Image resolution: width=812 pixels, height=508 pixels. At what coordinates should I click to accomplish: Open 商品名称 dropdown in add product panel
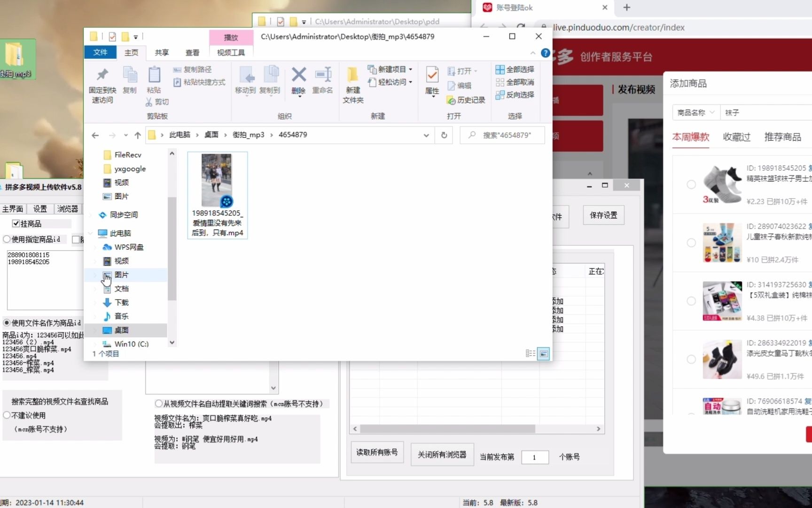click(x=696, y=113)
